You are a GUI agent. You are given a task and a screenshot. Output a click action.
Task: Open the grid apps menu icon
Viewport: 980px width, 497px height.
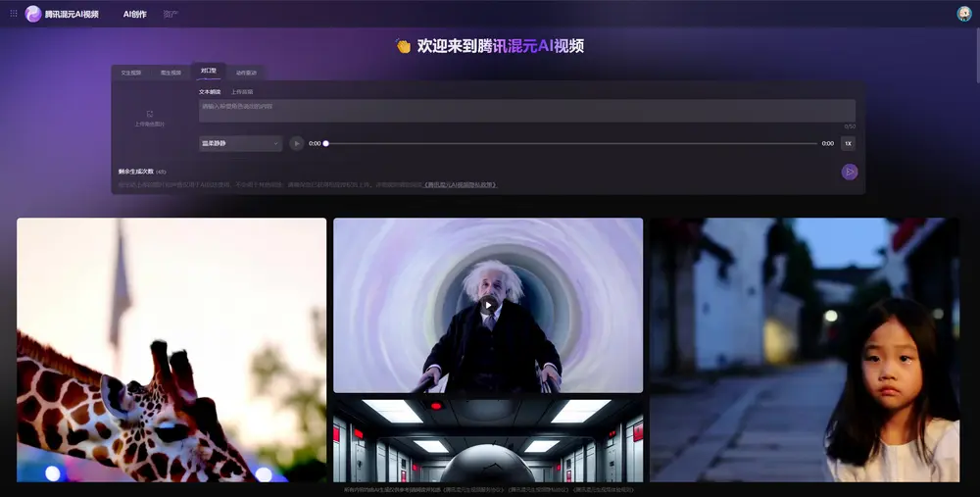point(13,13)
